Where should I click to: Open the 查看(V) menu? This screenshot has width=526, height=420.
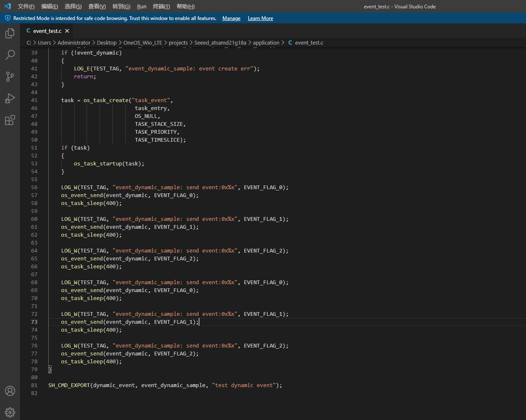coord(97,6)
